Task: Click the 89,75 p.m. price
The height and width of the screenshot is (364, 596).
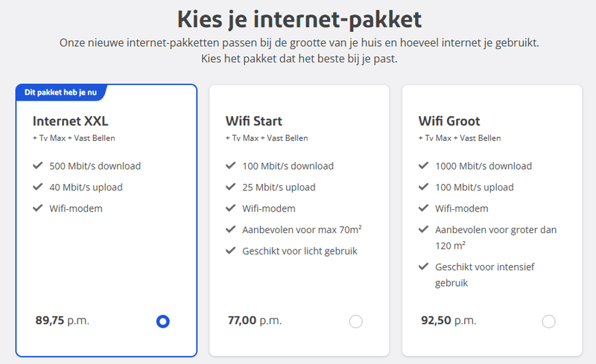Action: [x=62, y=321]
